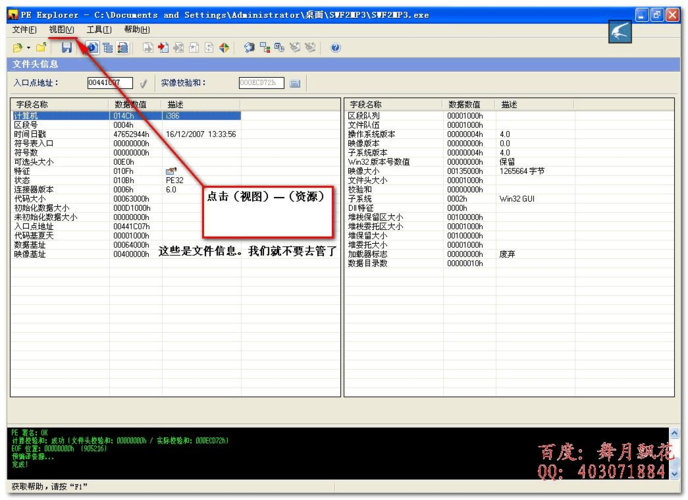
Task: Select the 子系统 row showing Win32 GUI
Action: coord(460,199)
